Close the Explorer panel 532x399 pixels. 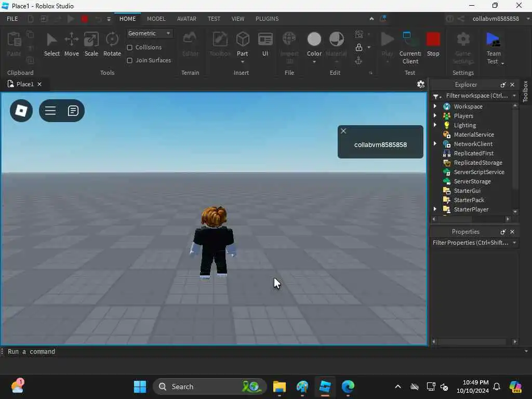pyautogui.click(x=512, y=85)
